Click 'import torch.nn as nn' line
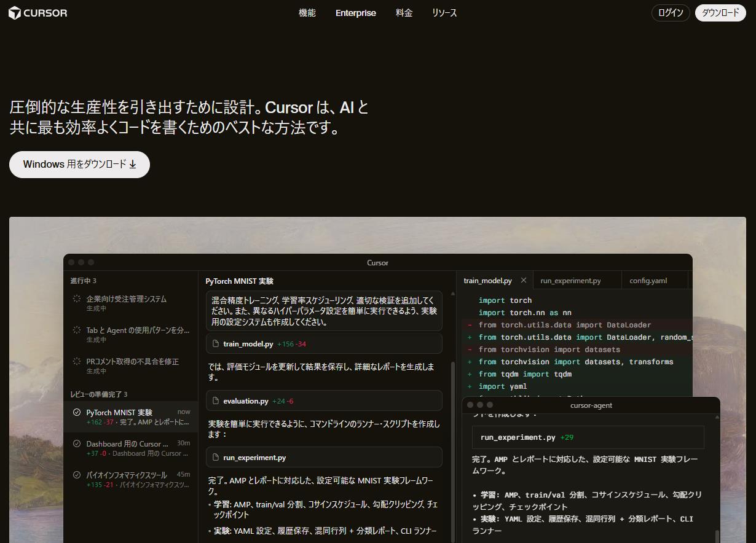Screen dimensions: 756x543 coord(525,313)
